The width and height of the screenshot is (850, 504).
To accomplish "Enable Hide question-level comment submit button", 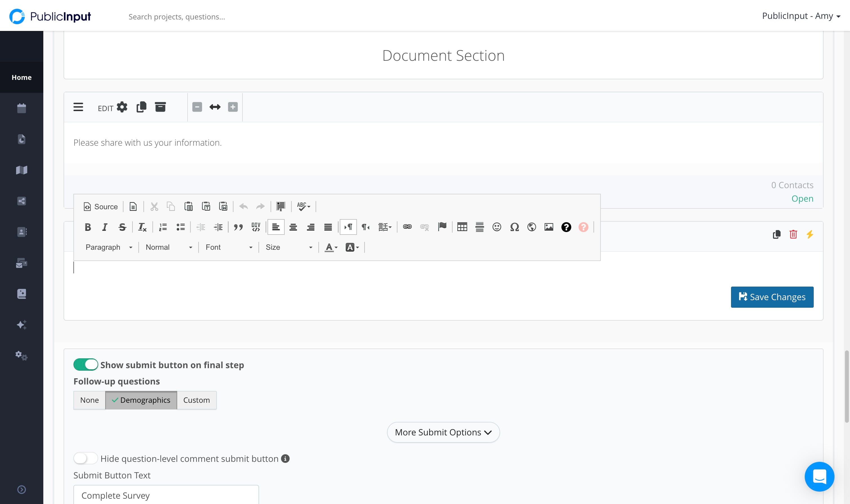I will click(86, 458).
